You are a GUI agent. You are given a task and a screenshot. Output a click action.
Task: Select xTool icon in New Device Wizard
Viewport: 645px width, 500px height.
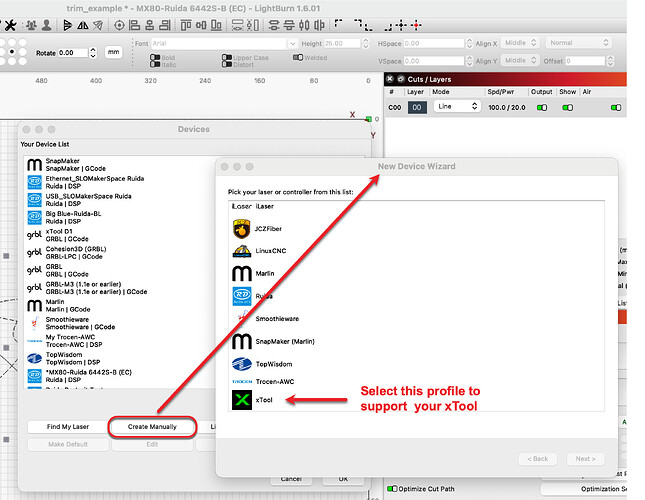pos(242,400)
